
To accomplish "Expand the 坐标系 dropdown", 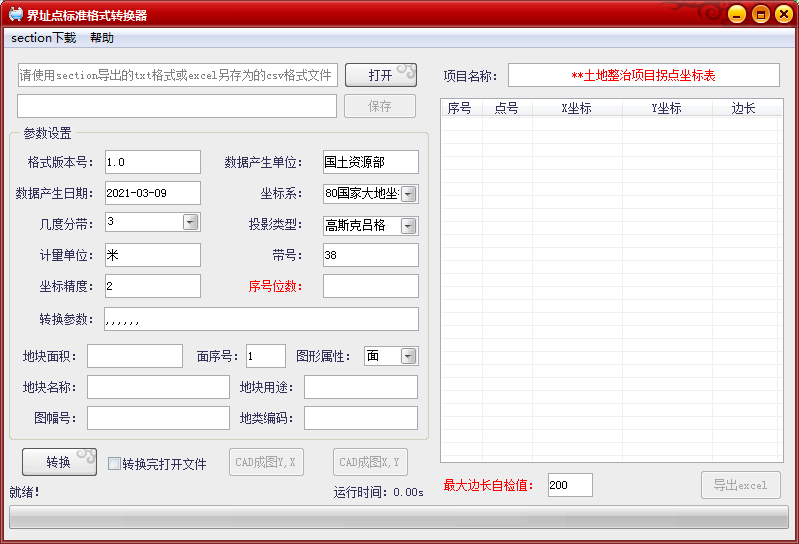I will click(x=409, y=194).
